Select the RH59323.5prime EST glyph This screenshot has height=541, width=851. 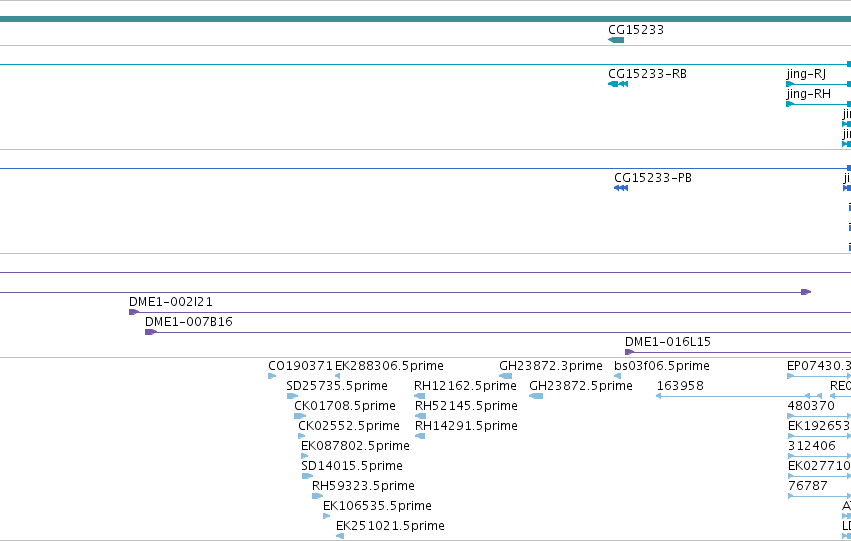point(317,496)
